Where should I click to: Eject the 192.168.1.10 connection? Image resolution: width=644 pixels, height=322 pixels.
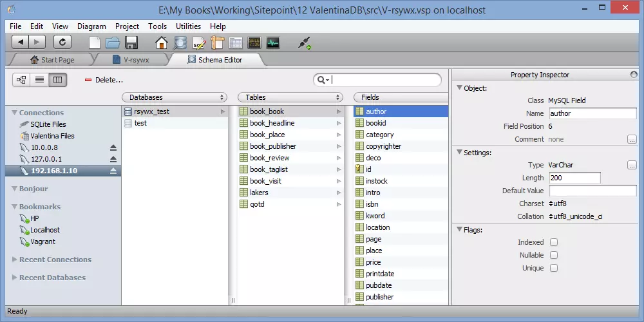[113, 171]
